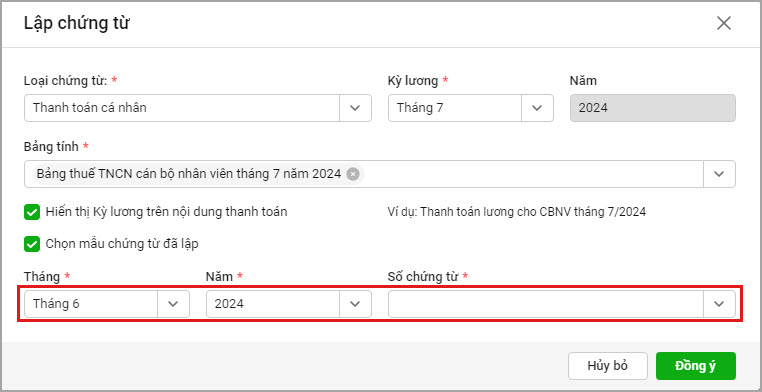Select the Tháng 7 Kỳ lương field
762x392 pixels.
[455, 108]
